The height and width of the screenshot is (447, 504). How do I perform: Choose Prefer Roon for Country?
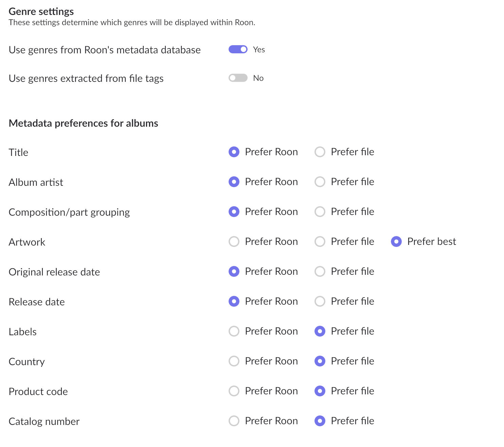[234, 361]
